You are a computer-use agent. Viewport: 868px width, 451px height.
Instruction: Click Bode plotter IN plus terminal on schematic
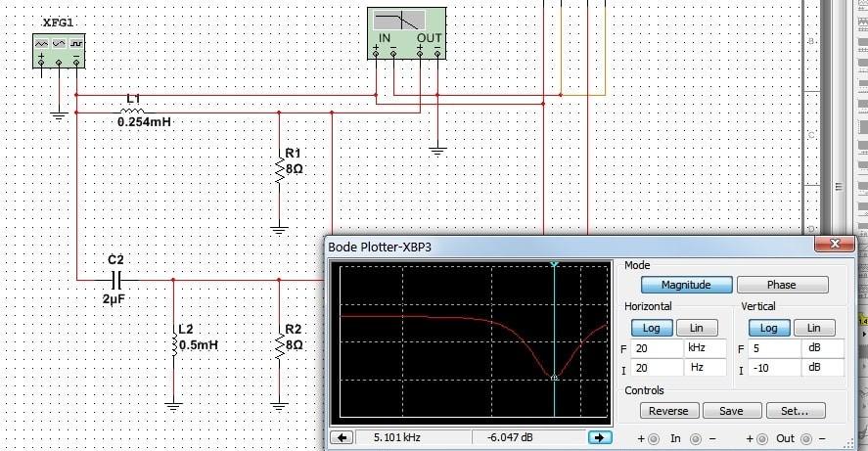click(376, 54)
